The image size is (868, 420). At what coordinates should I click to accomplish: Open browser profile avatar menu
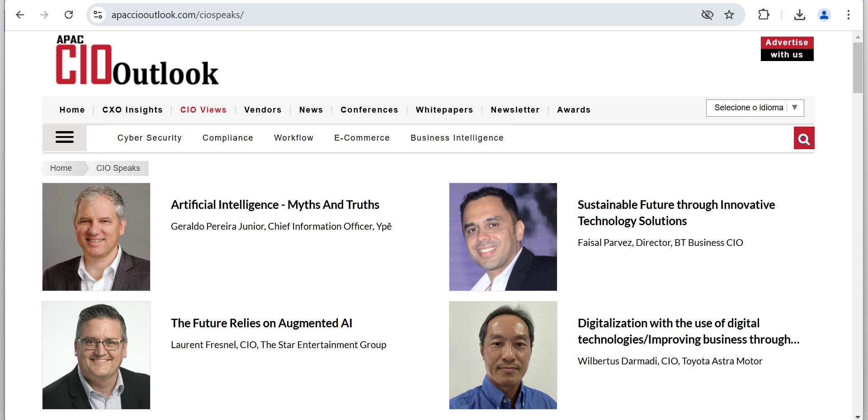(824, 15)
